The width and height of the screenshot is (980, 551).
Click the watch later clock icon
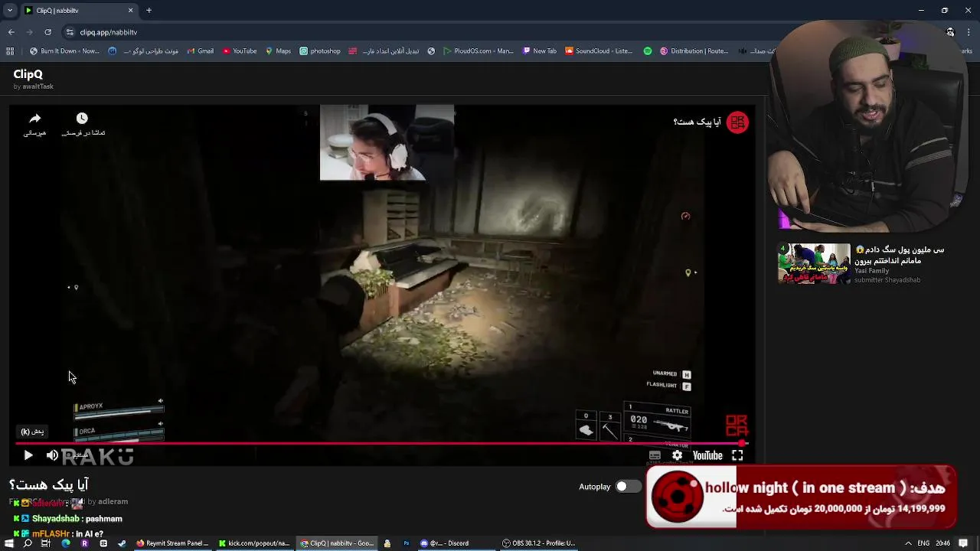tap(82, 118)
